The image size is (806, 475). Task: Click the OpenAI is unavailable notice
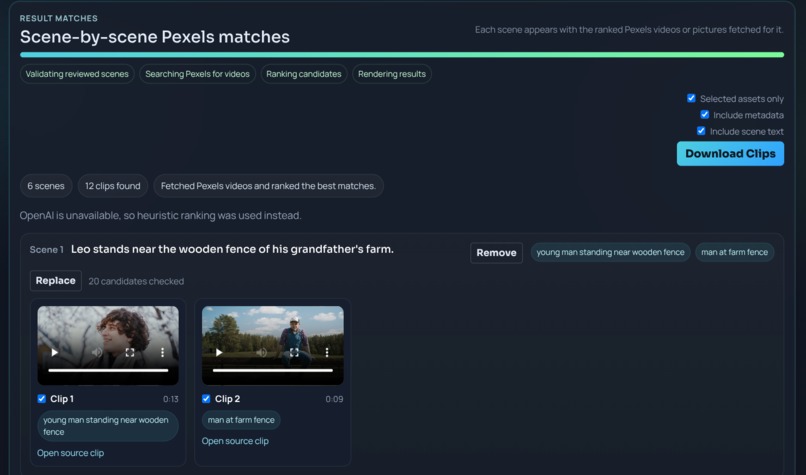(160, 215)
